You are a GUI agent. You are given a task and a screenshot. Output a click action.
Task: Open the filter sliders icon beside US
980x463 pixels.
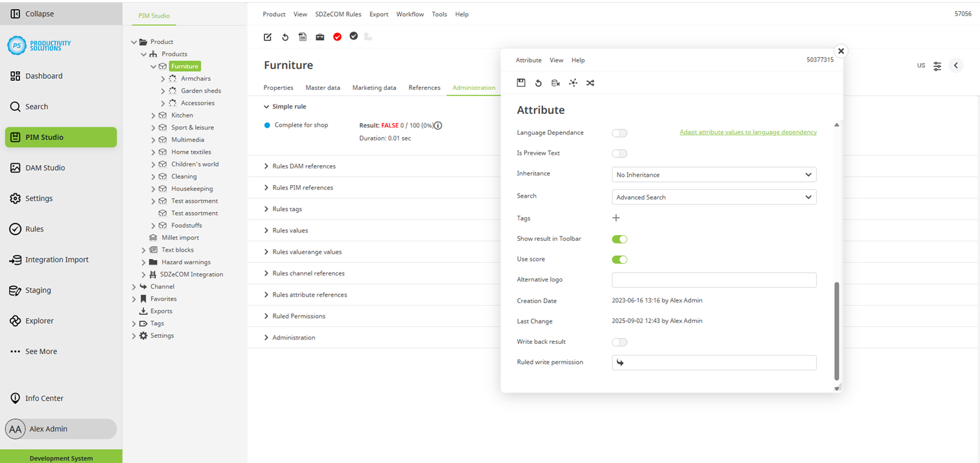(937, 66)
